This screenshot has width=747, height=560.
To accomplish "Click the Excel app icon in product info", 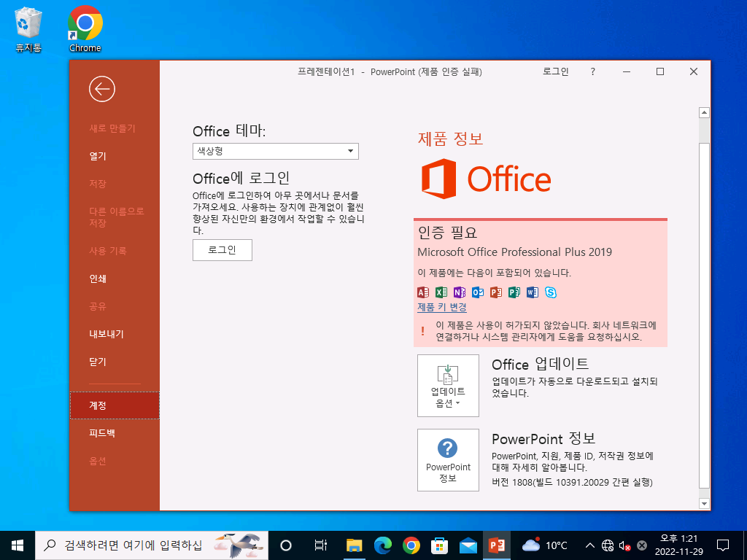I will click(x=441, y=292).
